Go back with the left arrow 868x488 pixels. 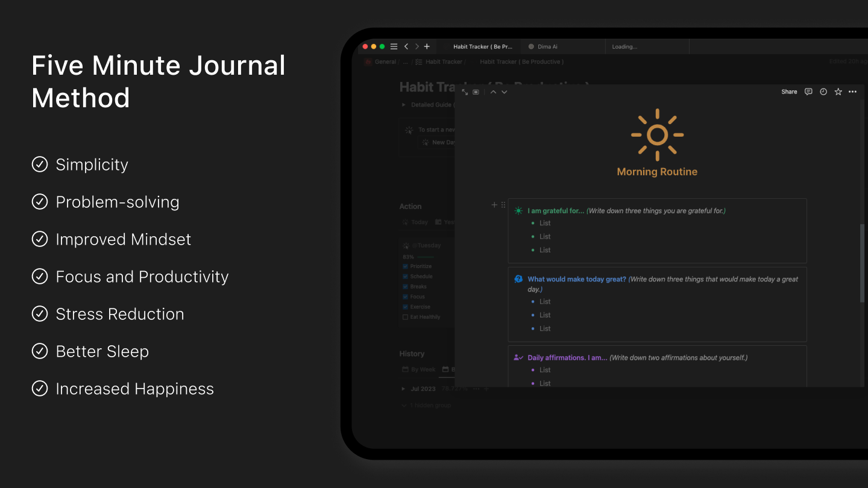406,46
